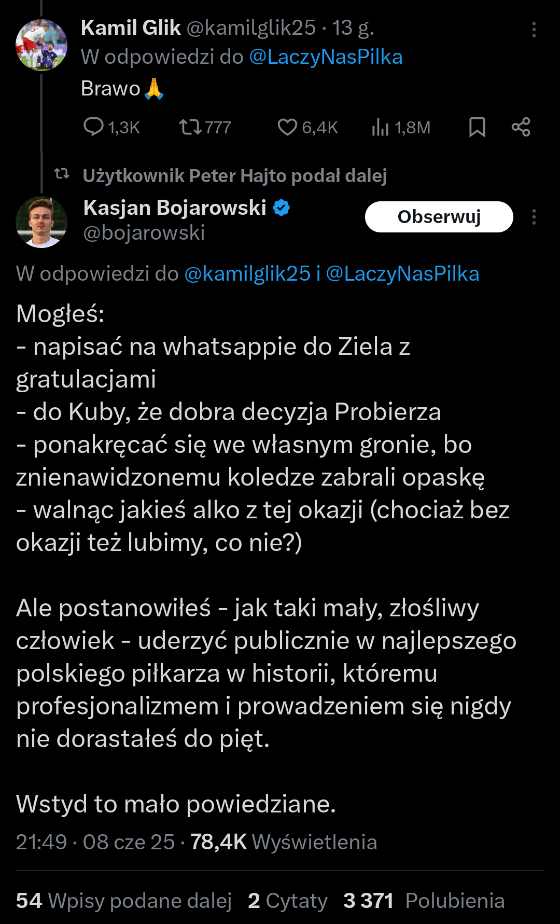Share Kamil Glik's tweet
Screen dimensions: 560x924
[x=521, y=127]
